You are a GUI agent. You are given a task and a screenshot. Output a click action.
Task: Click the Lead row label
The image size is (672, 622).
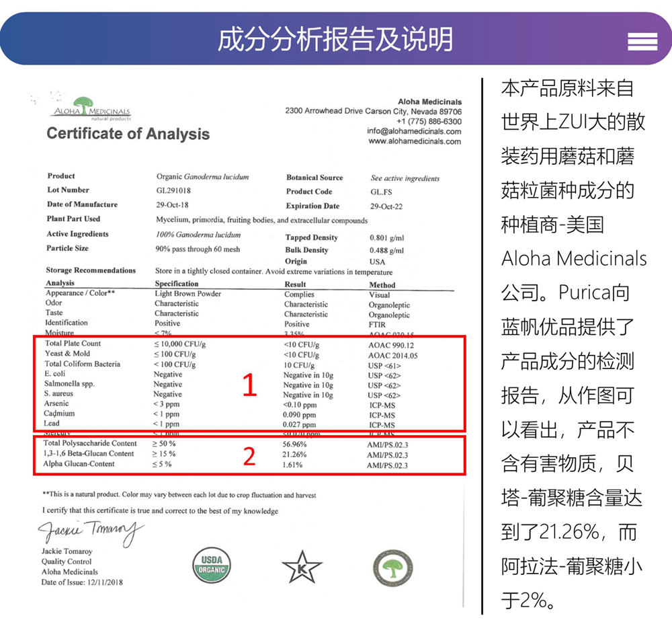(x=52, y=423)
